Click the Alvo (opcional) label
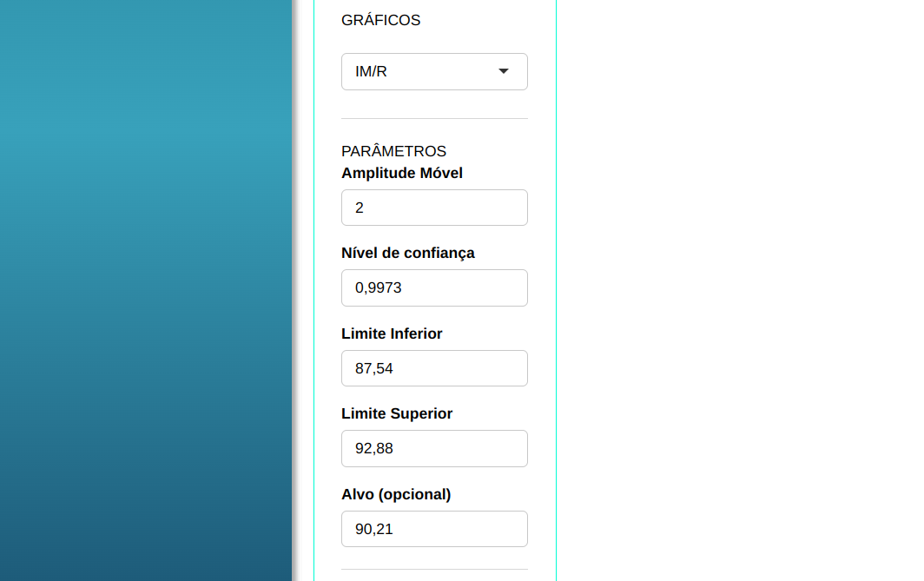This screenshot has width=924, height=581. click(396, 494)
